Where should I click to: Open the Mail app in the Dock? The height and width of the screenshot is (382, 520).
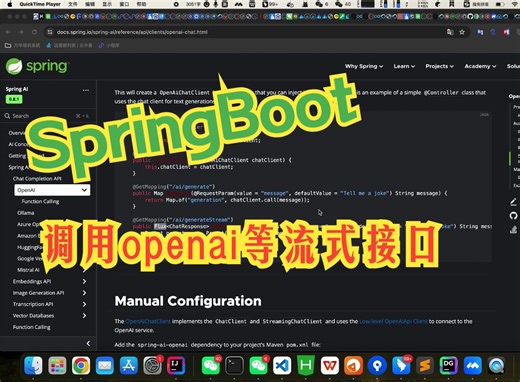[105, 366]
